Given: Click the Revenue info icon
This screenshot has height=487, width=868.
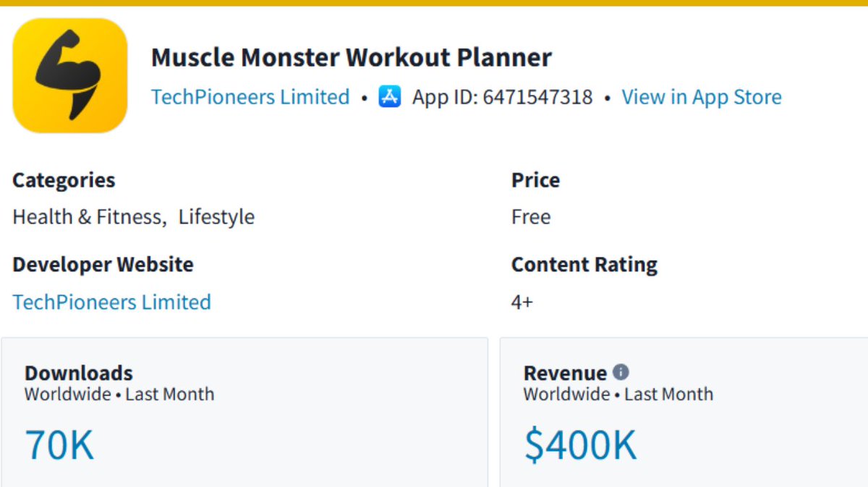Looking at the screenshot, I should pos(621,372).
